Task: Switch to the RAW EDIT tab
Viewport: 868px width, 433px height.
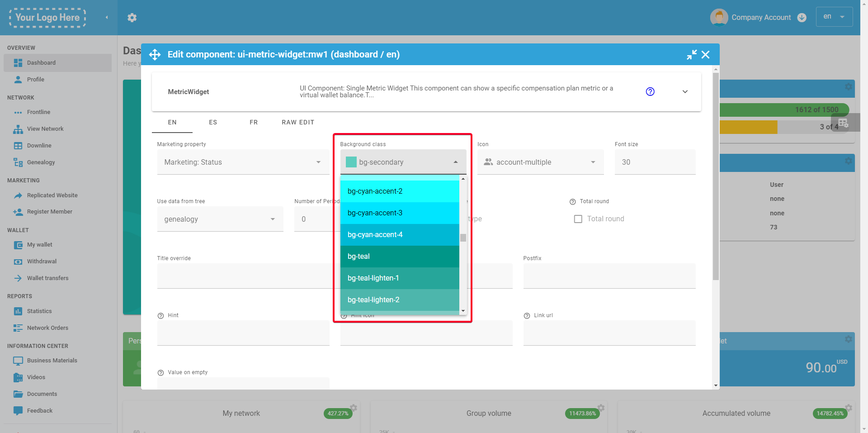Action: [298, 123]
